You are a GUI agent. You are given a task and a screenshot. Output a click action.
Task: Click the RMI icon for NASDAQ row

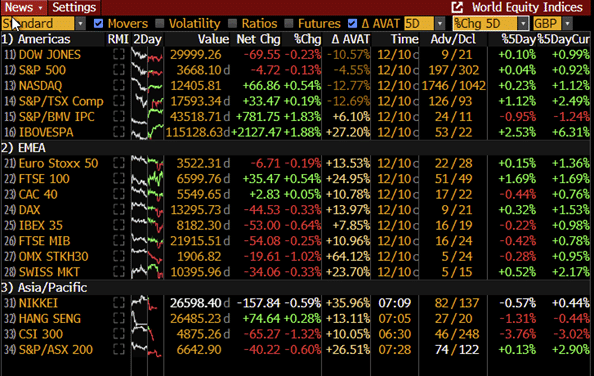point(119,86)
